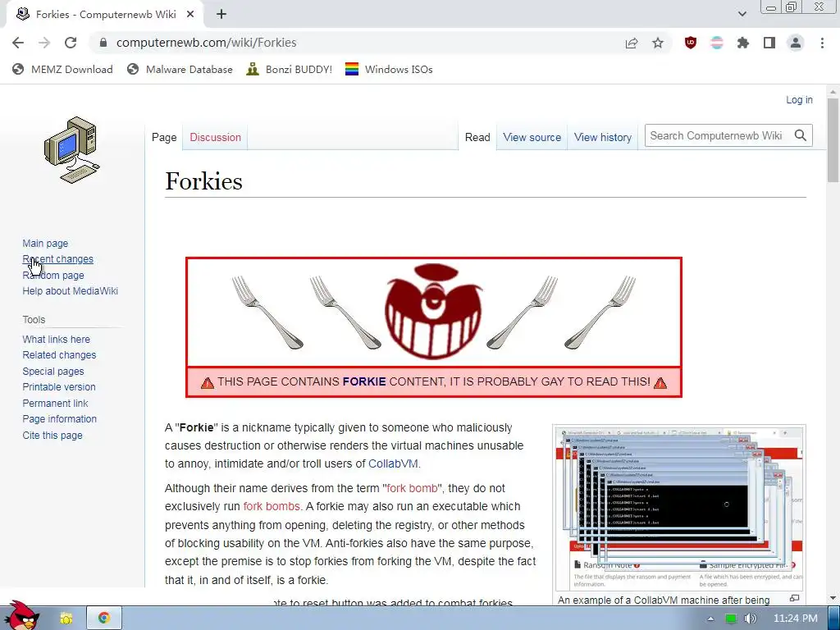Click Cite this page link
Screen dimensions: 840x630
52,436
